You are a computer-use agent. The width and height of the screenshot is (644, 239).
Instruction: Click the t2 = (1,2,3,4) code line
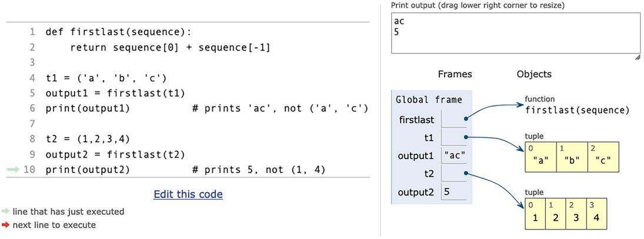[x=88, y=140]
